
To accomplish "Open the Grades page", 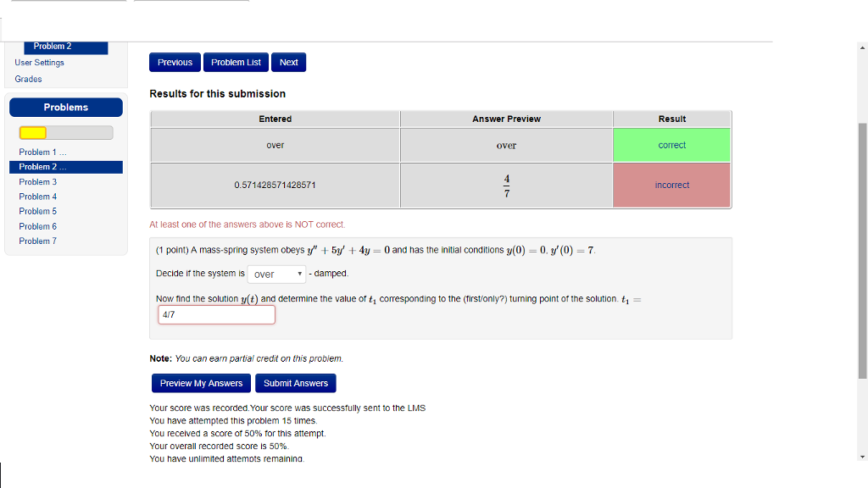I will point(28,79).
